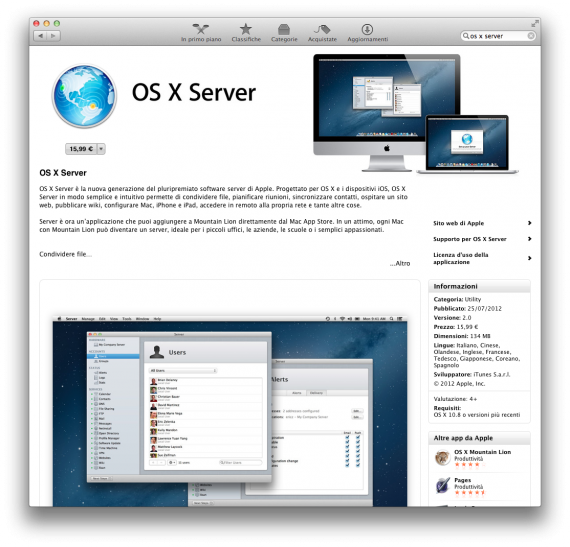
Task: Open the Classifiche star icon
Action: tap(246, 29)
